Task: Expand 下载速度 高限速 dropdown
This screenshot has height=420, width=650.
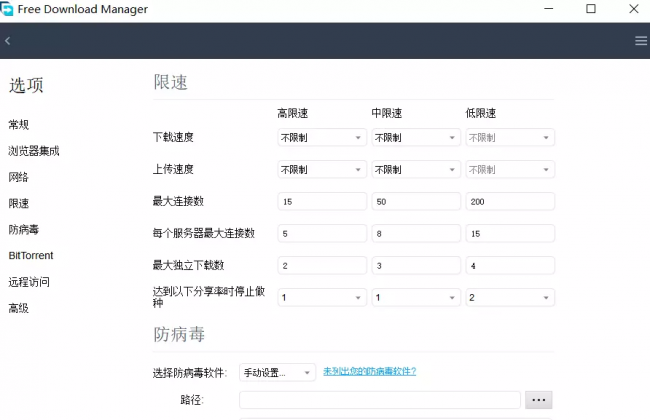Action: (x=322, y=137)
